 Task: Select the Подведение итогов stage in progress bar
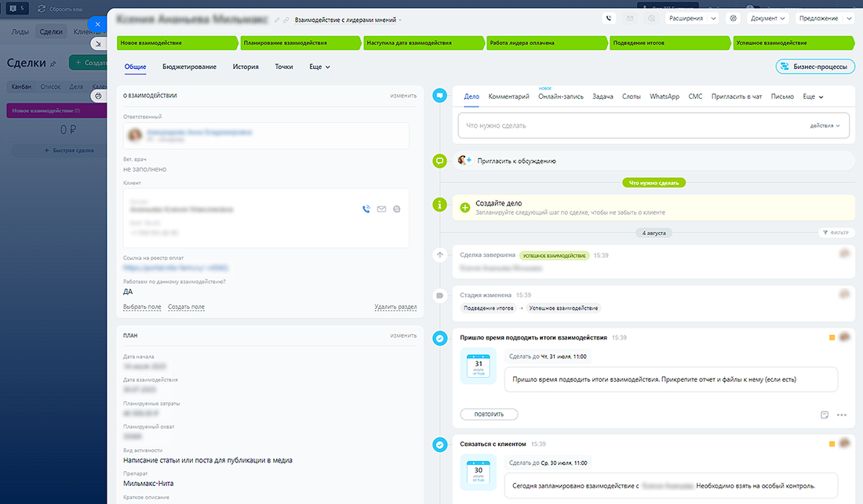(x=669, y=43)
